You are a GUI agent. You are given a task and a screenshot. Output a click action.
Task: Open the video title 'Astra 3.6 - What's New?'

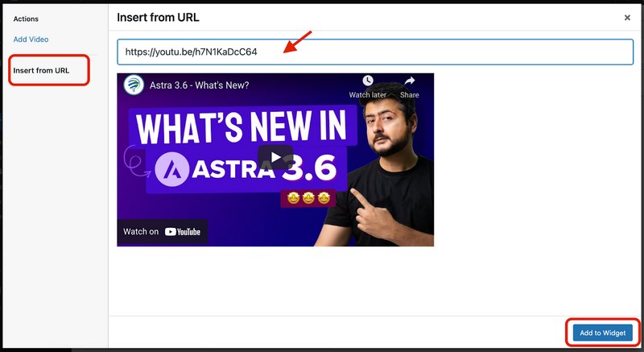(199, 85)
